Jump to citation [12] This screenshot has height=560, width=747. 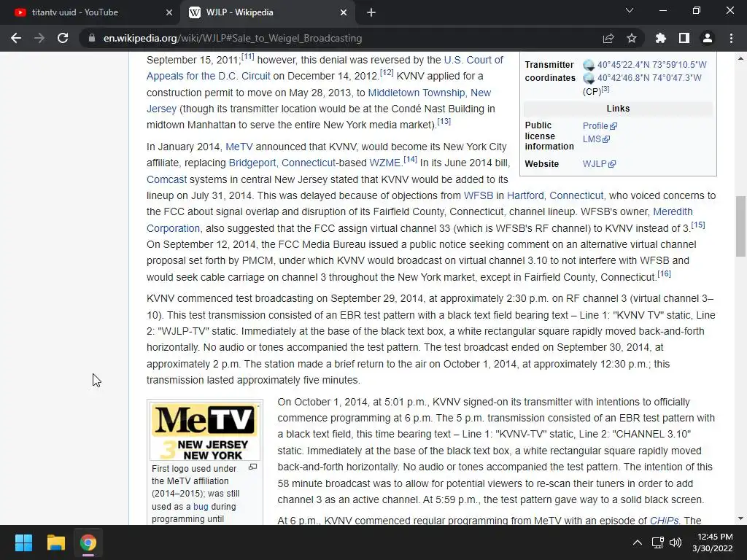pos(387,73)
